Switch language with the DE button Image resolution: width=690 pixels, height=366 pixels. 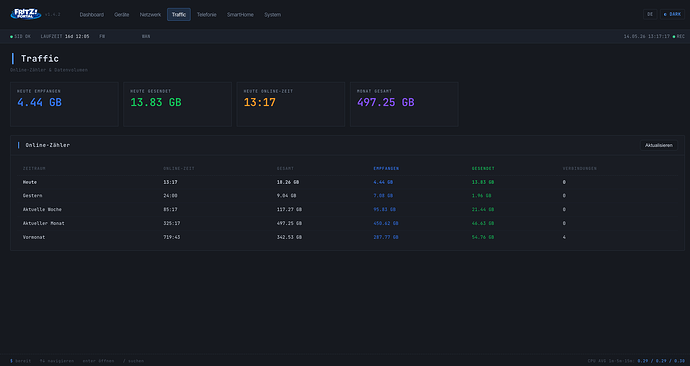[650, 15]
